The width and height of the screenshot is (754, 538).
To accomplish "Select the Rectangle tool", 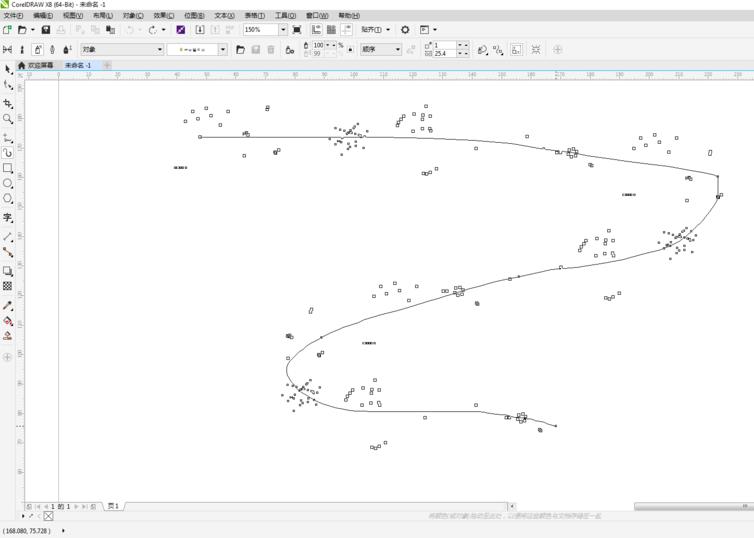I will click(8, 168).
